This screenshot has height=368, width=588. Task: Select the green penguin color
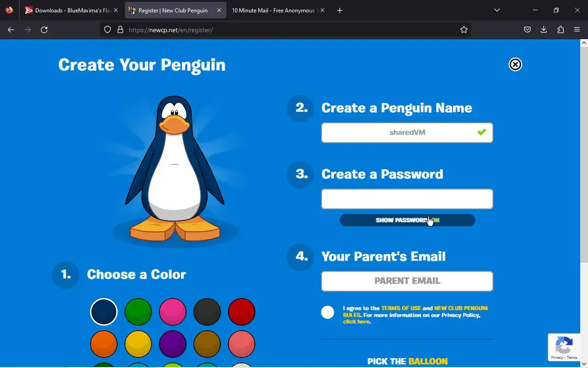coord(138,312)
